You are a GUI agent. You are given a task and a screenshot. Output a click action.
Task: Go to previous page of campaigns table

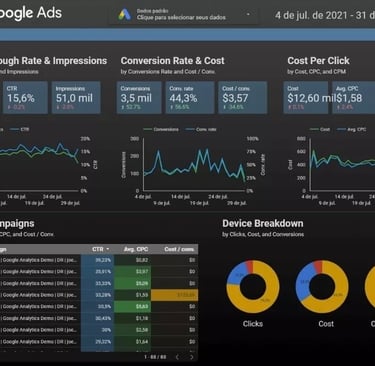[177, 357]
